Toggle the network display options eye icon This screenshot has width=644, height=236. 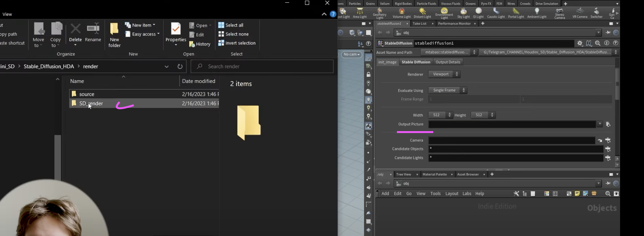point(616,194)
